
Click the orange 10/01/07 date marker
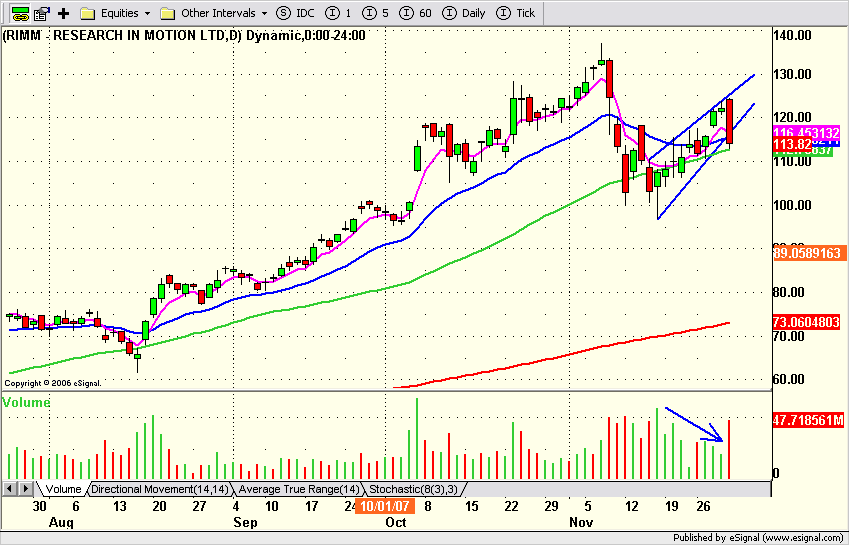pos(384,507)
